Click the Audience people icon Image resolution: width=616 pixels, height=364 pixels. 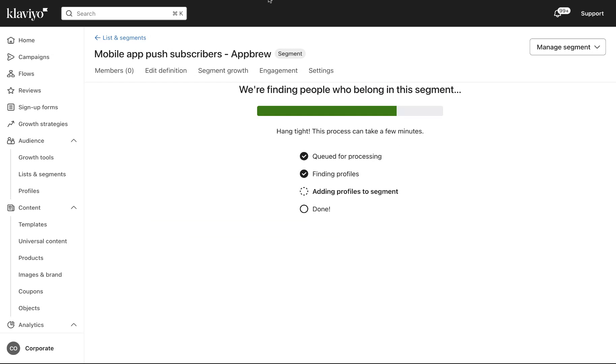pos(11,141)
